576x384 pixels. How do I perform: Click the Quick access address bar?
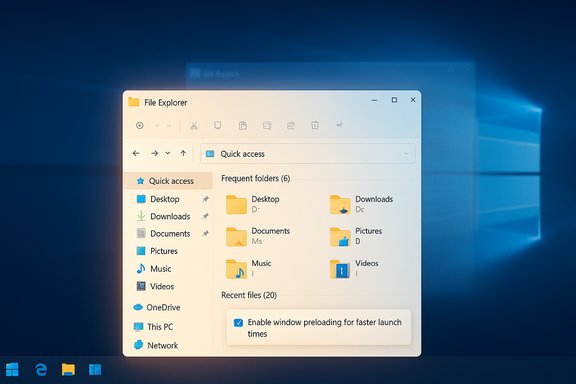[308, 154]
